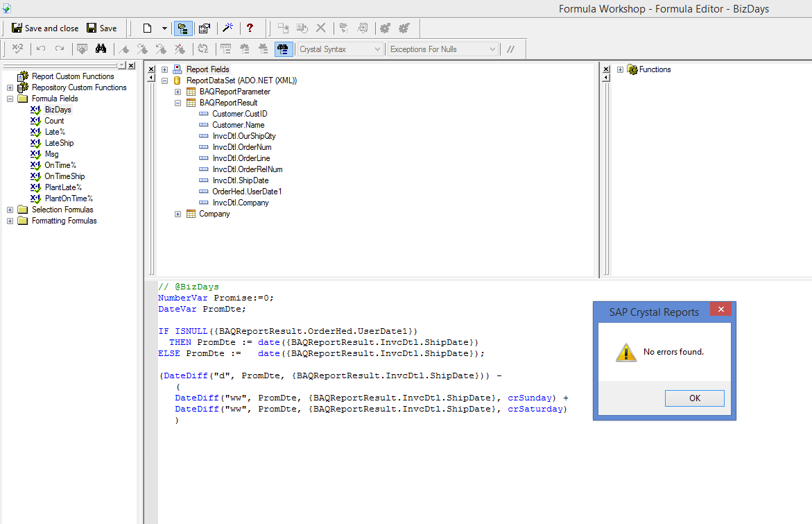Collapse the ReportDataSet node
812x524 pixels.
tap(164, 81)
